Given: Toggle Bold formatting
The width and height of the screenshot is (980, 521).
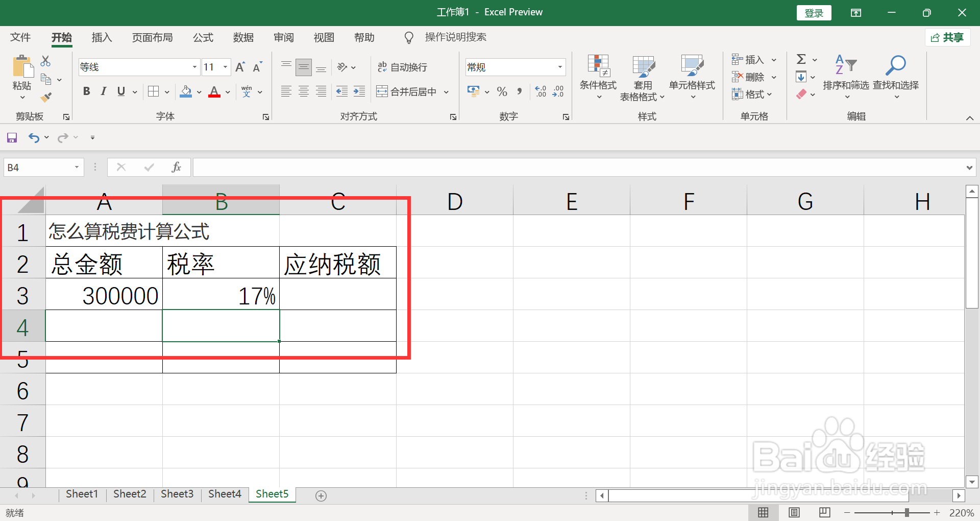Looking at the screenshot, I should [x=86, y=91].
